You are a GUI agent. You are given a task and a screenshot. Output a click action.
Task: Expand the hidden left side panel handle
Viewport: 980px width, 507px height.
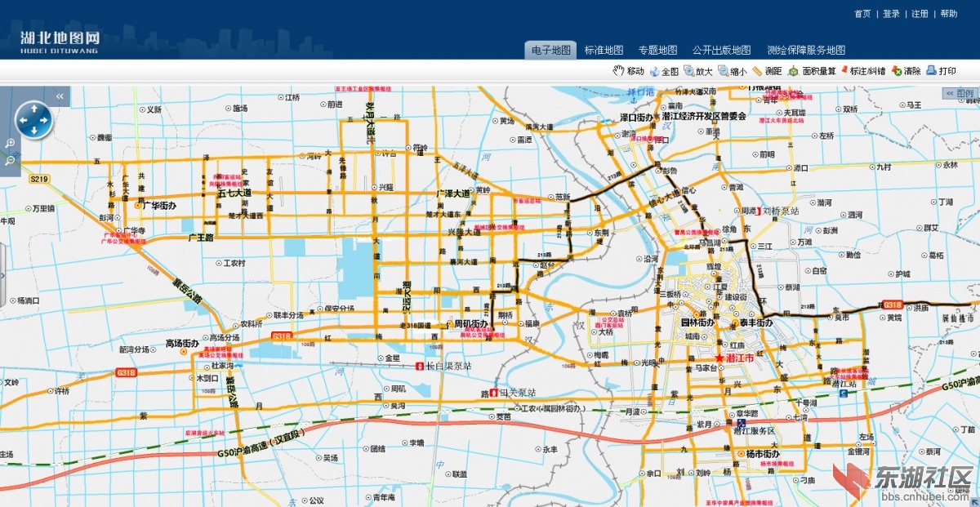(x=2, y=275)
